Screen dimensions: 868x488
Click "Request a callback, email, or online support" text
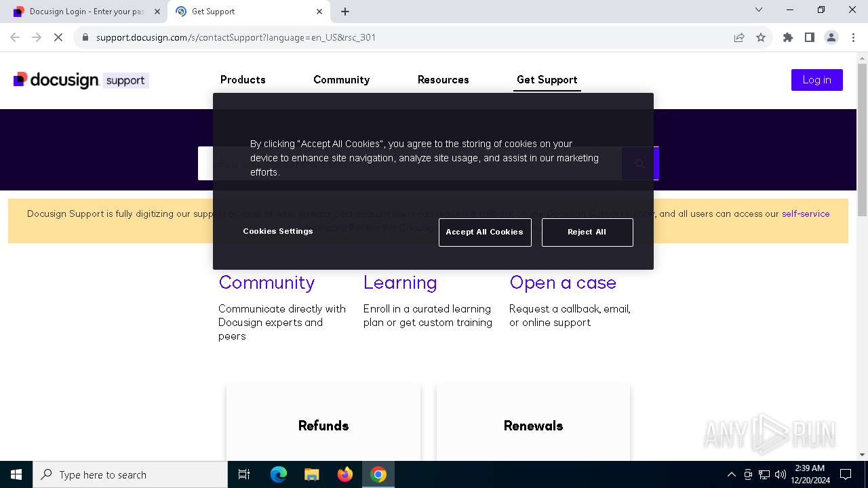(x=570, y=316)
